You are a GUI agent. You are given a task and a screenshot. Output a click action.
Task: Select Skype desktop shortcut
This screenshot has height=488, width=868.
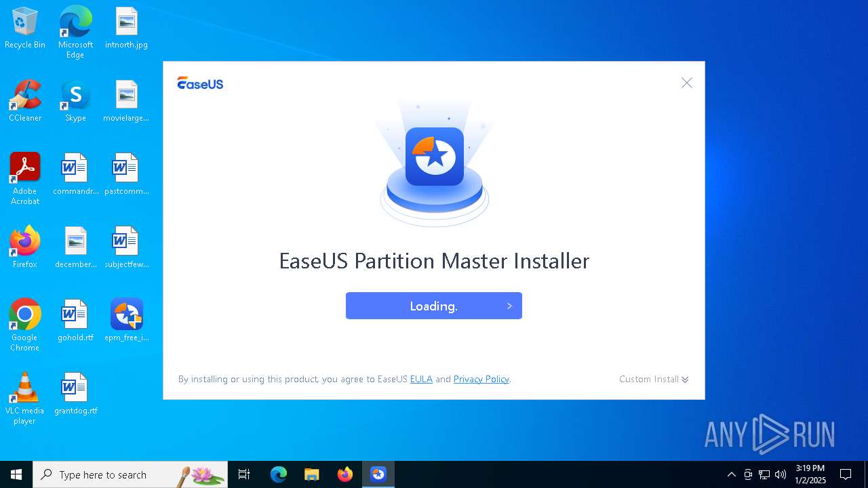(x=75, y=102)
